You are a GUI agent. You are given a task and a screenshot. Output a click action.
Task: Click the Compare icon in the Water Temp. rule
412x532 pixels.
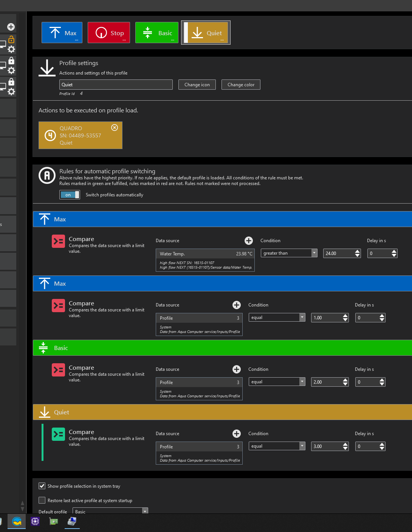[58, 241]
